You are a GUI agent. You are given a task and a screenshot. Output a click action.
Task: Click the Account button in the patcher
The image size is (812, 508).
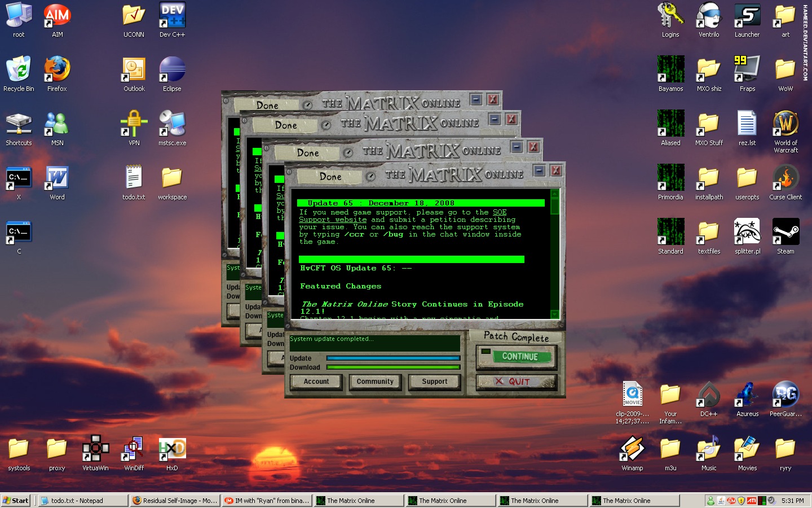tap(316, 382)
